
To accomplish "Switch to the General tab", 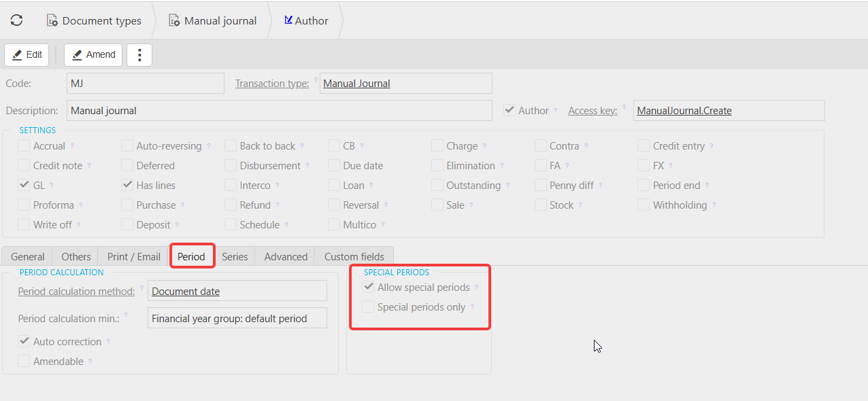I will [28, 256].
